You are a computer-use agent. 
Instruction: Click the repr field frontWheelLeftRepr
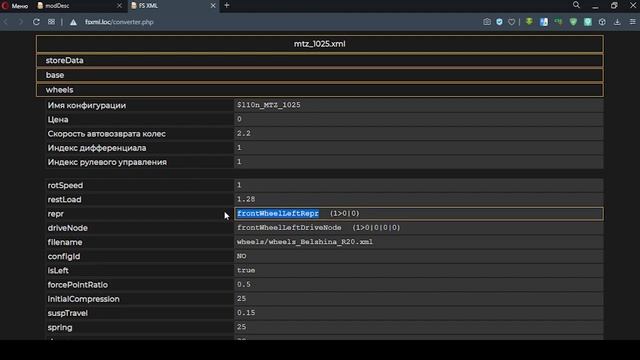tap(419, 213)
